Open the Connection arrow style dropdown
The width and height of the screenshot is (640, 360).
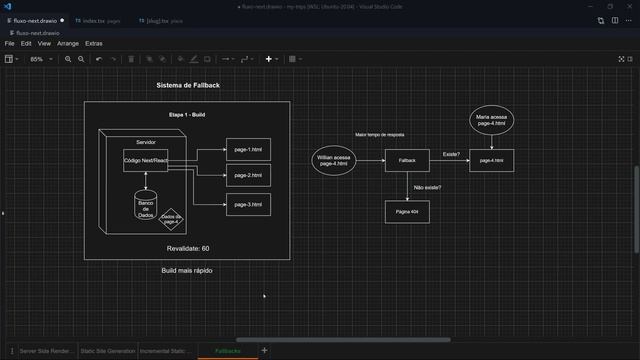228,59
